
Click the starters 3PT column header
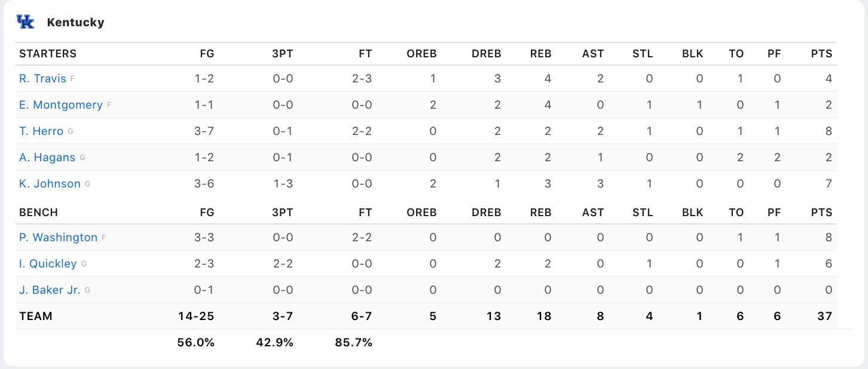282,54
